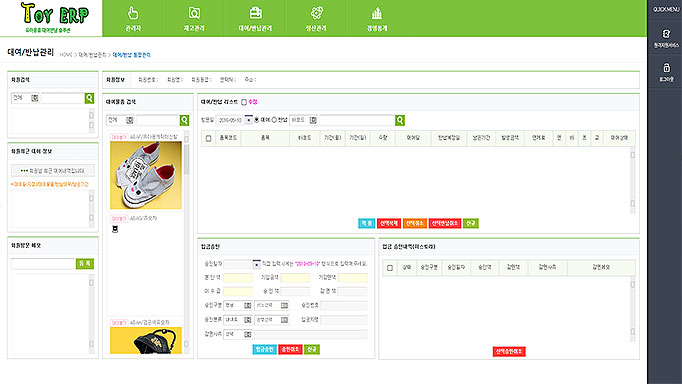
Task: Click the blue 입금승인 button
Action: [x=264, y=349]
